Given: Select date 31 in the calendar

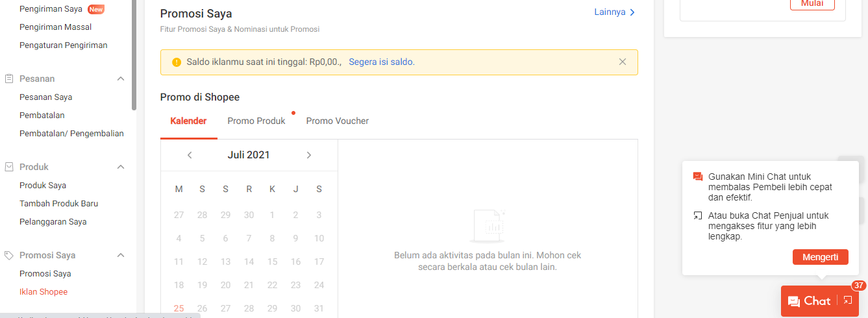Looking at the screenshot, I should (x=319, y=308).
